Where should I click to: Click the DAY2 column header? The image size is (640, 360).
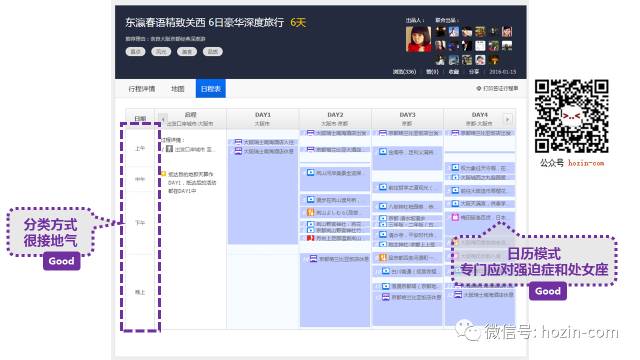pos(335,119)
